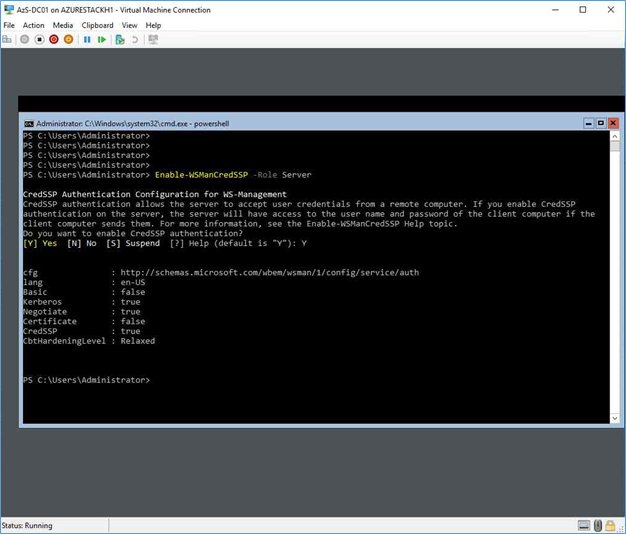The height and width of the screenshot is (534, 626).
Task: Open the File menu
Action: click(9, 25)
